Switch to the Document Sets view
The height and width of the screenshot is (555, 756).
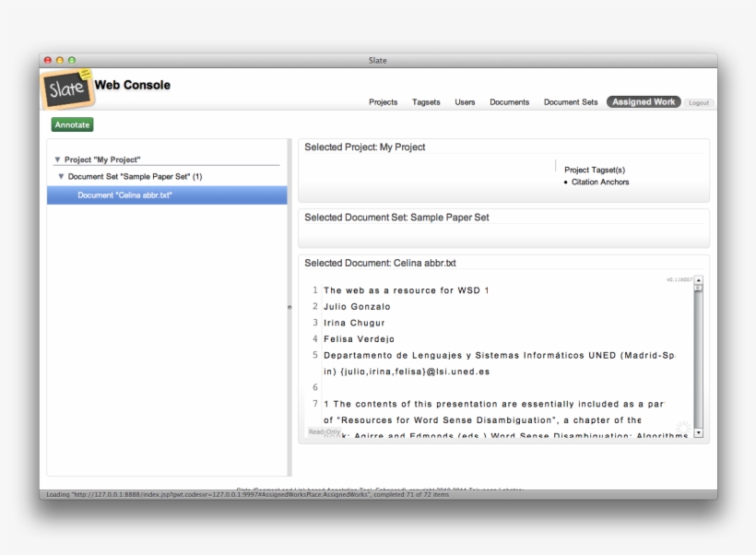tap(570, 102)
